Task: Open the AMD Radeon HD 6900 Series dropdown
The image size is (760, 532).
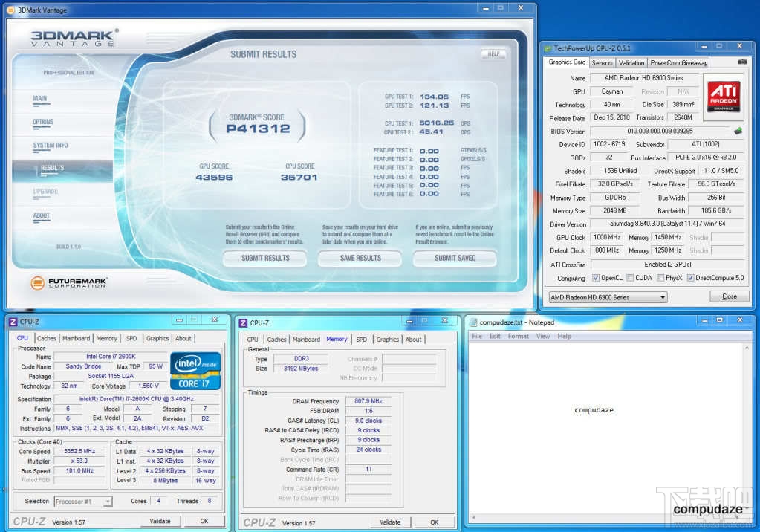Action: coord(606,297)
